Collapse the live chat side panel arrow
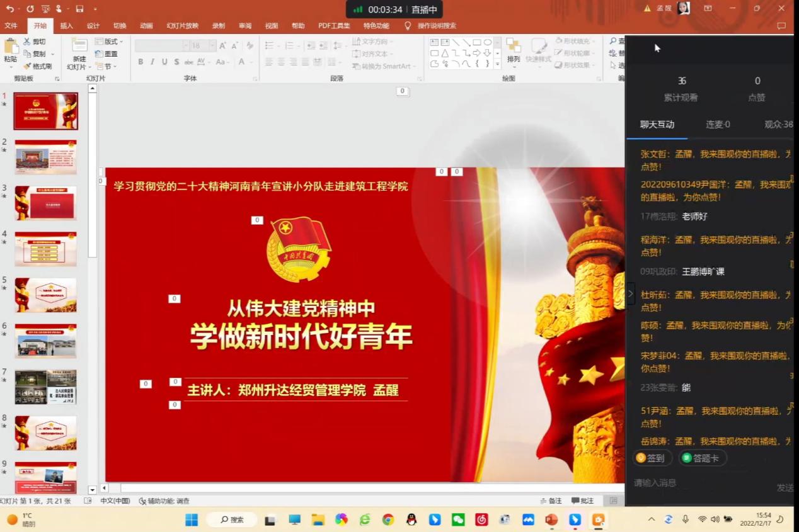Viewport: 799px width, 532px height. [x=631, y=293]
